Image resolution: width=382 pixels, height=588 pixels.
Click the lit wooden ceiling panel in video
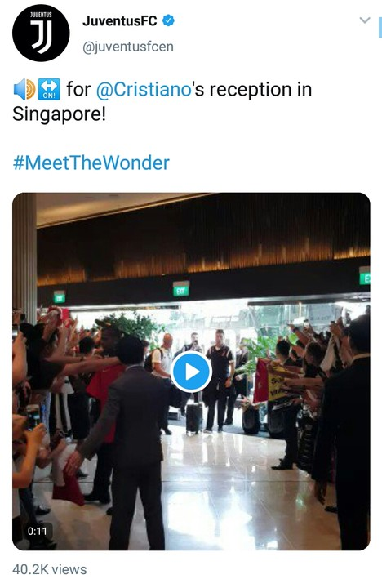(203, 242)
